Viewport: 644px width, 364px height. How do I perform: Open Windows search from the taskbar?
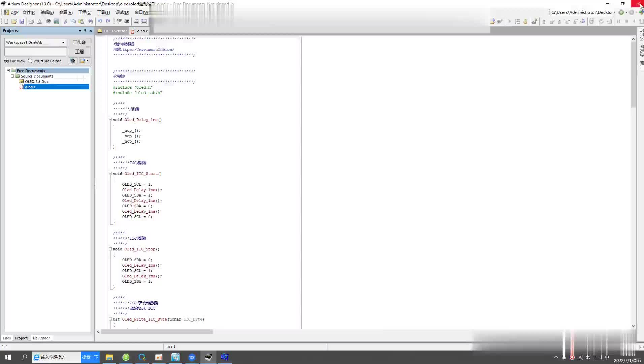[x=24, y=357]
